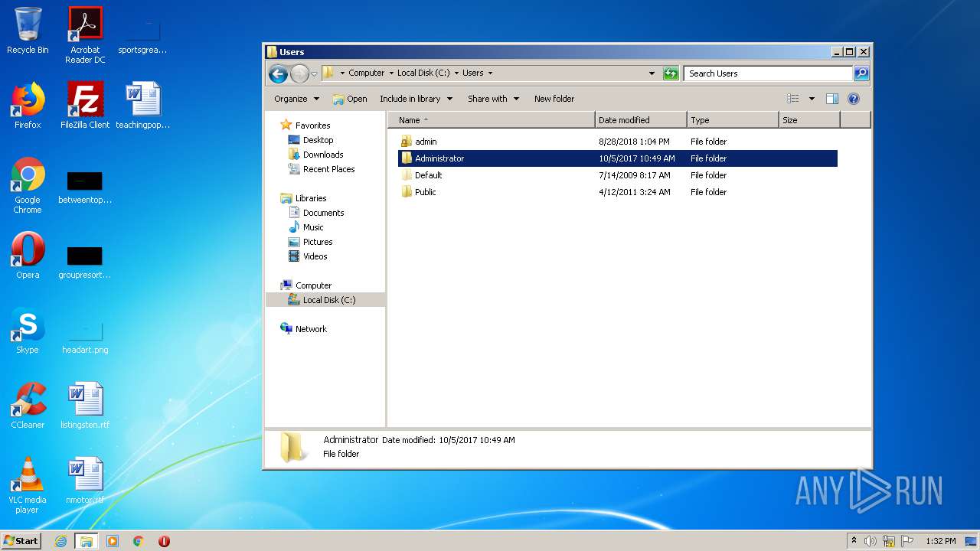Open the Change your view icon
The height and width of the screenshot is (551, 980).
click(x=793, y=99)
